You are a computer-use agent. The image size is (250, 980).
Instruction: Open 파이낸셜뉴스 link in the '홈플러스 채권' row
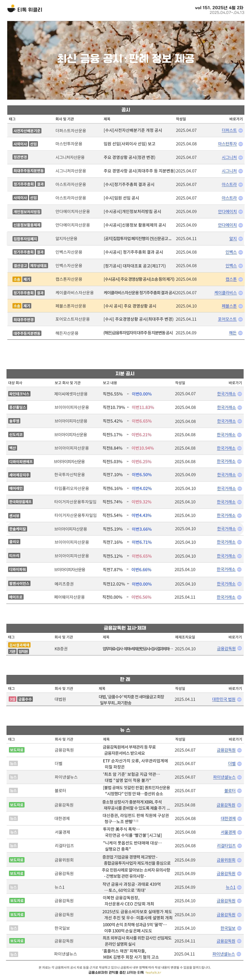tap(224, 954)
